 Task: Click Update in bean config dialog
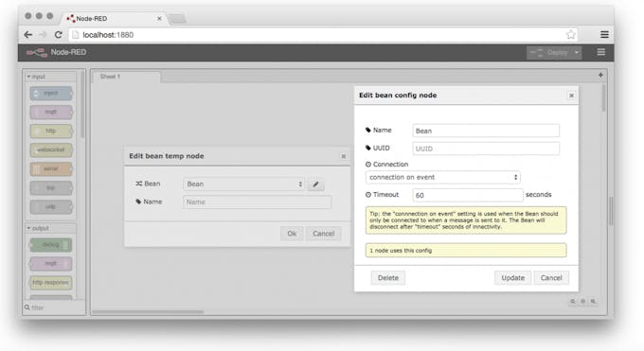[x=512, y=278]
